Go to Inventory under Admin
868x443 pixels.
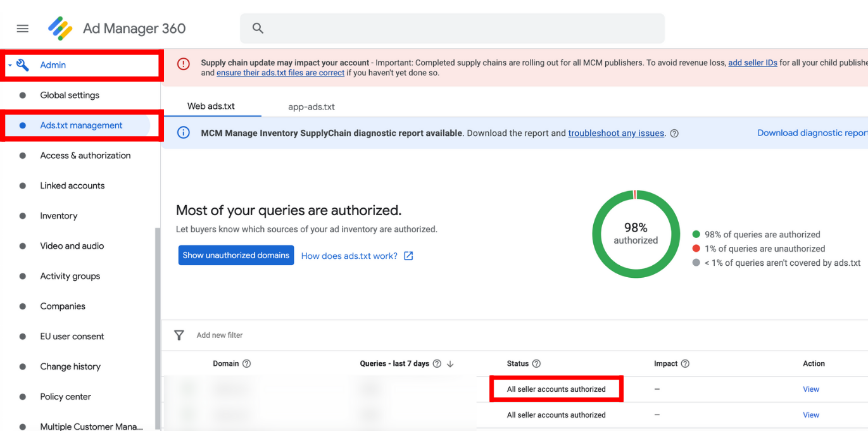pyautogui.click(x=59, y=216)
